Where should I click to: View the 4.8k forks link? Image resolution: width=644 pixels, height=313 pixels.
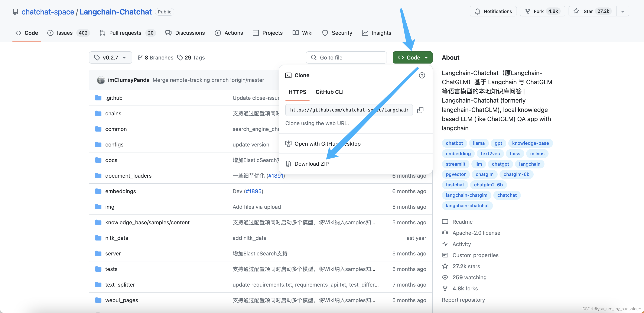[460, 288]
